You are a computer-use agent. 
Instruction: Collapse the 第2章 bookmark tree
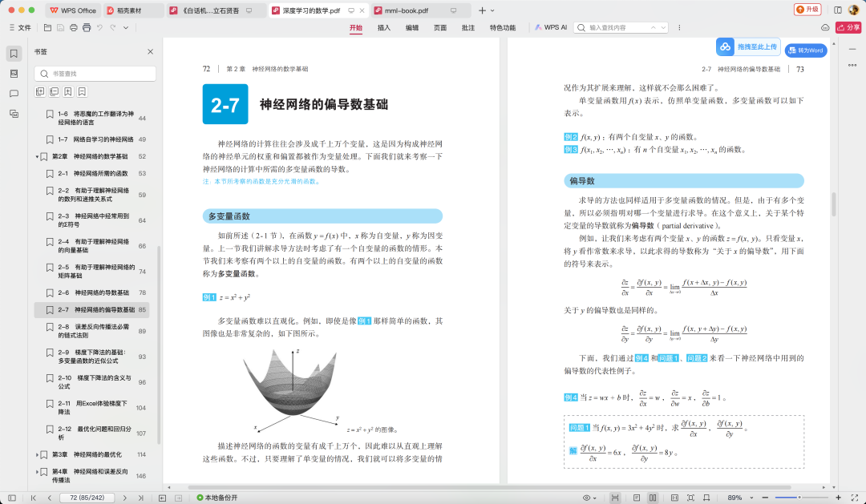click(37, 157)
